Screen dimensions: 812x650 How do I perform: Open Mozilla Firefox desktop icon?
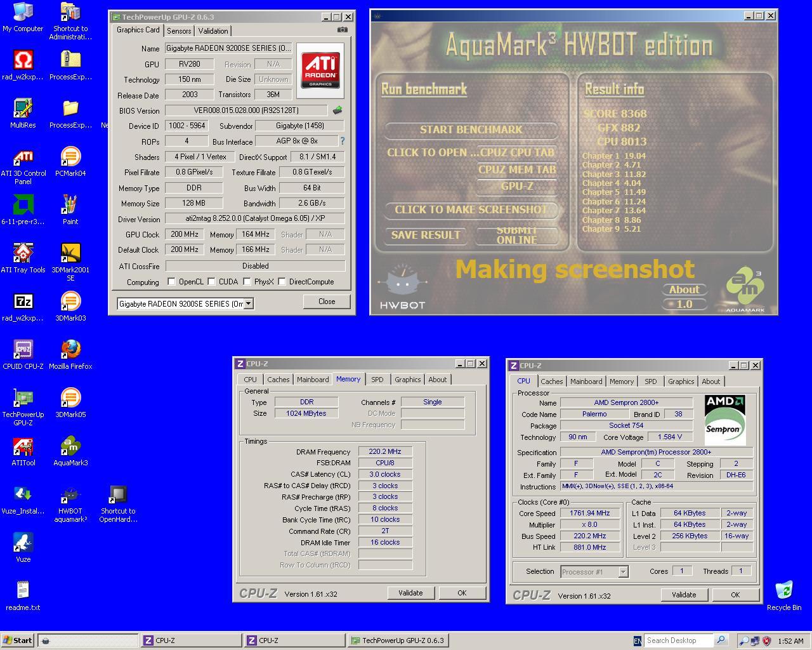tap(70, 355)
